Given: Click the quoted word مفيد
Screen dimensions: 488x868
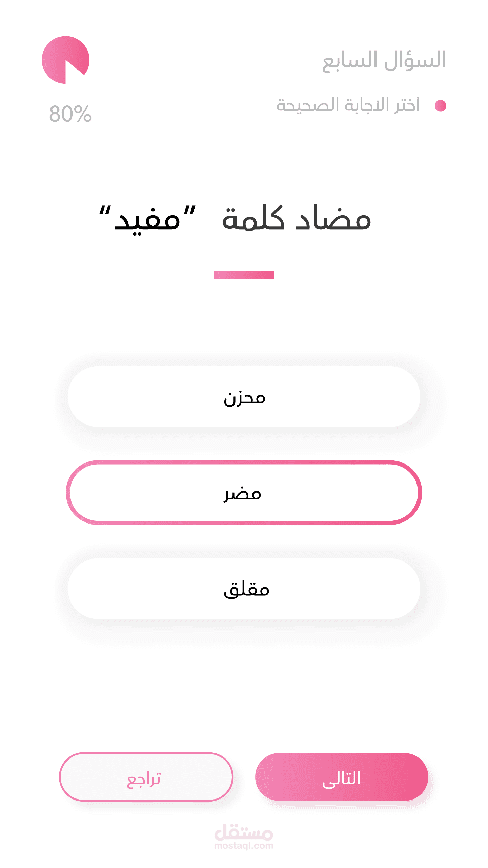Looking at the screenshot, I should (x=147, y=220).
